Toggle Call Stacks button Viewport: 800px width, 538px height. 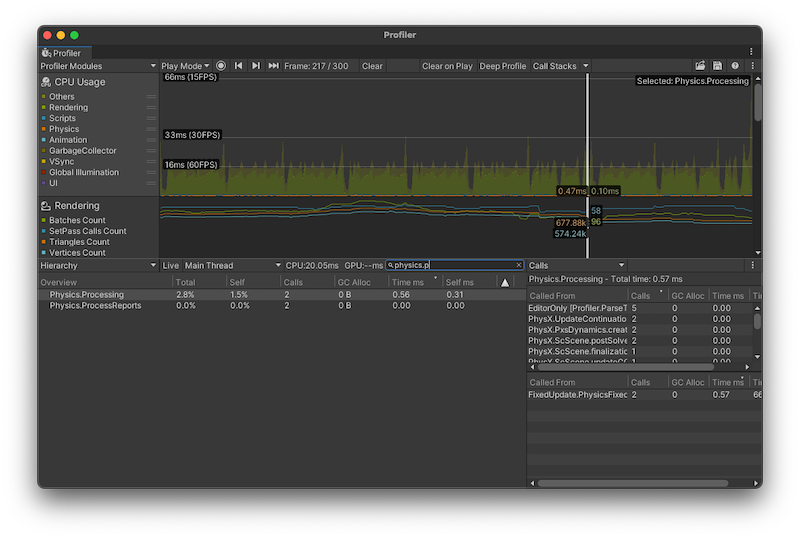pos(554,66)
